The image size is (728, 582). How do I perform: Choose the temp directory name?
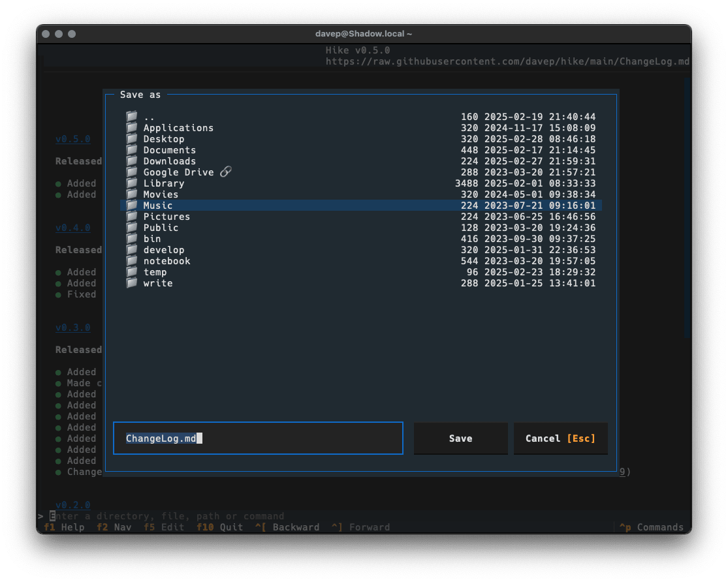[155, 273]
